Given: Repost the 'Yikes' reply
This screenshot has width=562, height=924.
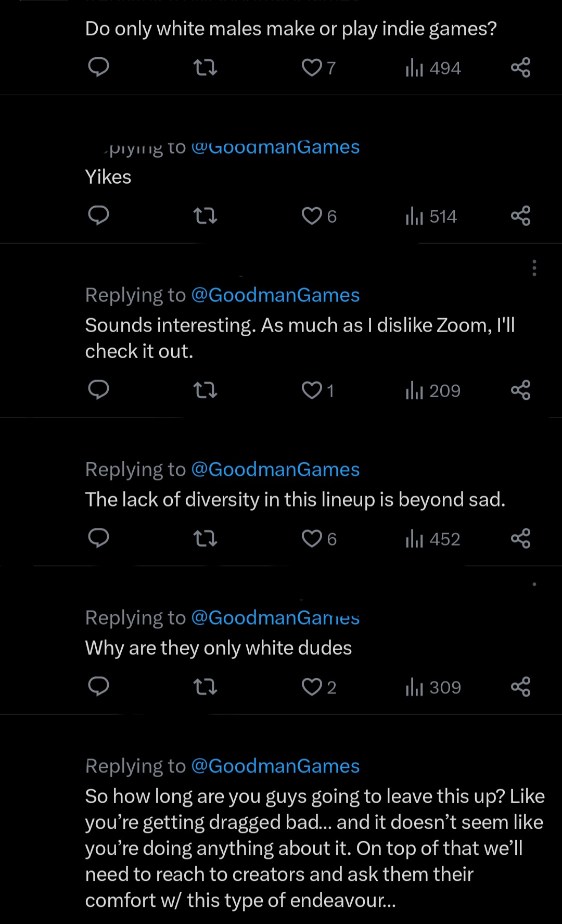Looking at the screenshot, I should [x=205, y=216].
